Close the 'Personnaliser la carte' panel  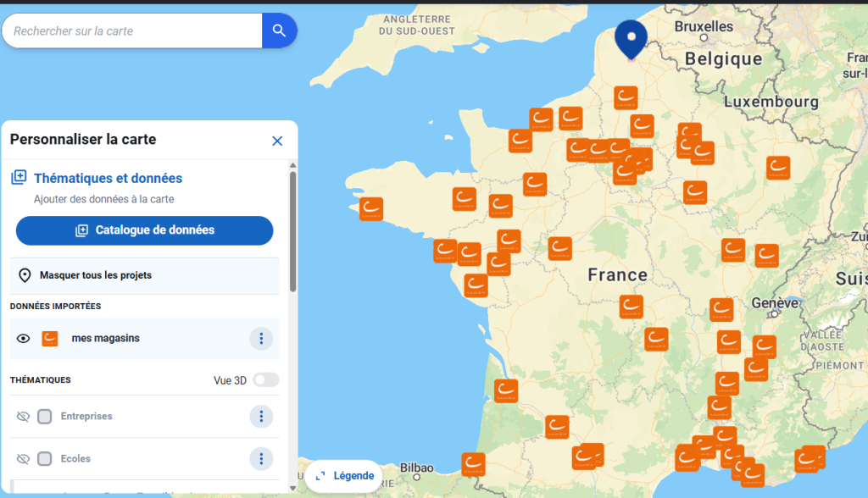[277, 141]
